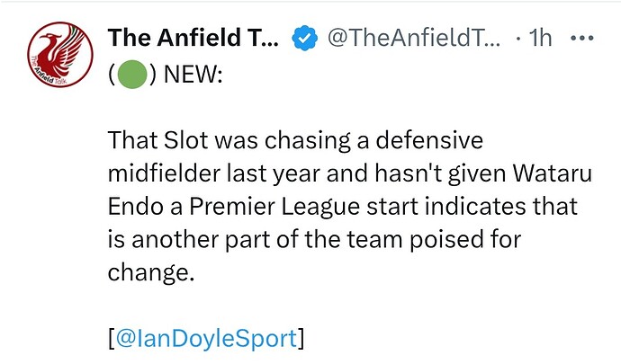
Task: Click the final word "change."
Action: click(x=151, y=273)
